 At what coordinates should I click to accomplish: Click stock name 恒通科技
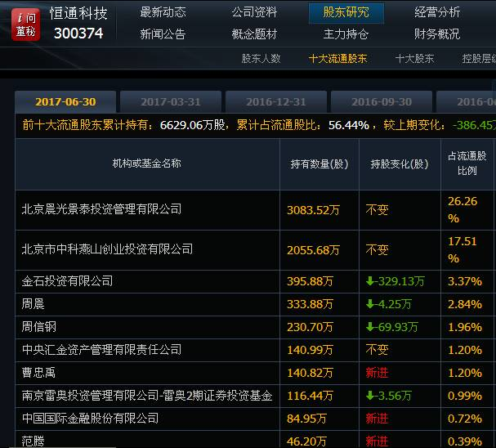pos(78,14)
